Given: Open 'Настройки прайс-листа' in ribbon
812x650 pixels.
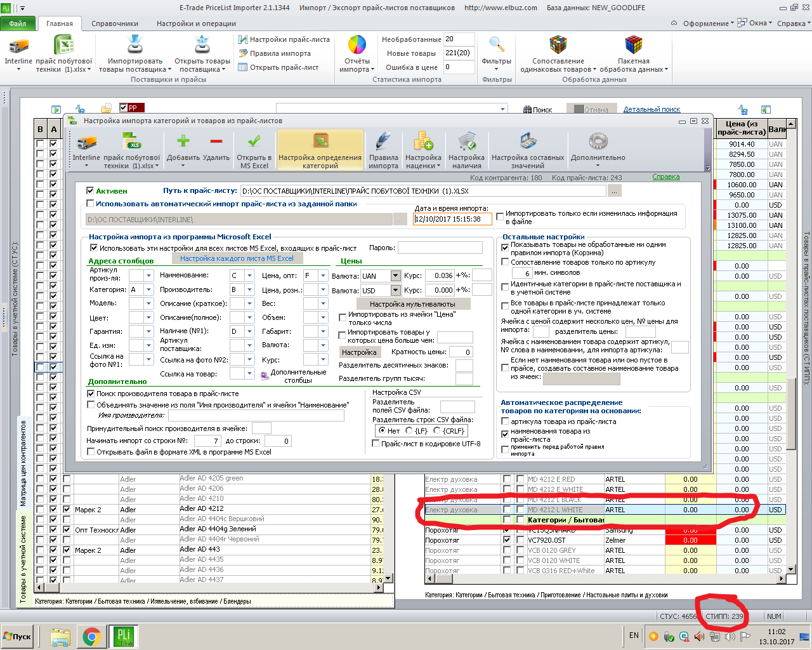Looking at the screenshot, I should point(284,39).
